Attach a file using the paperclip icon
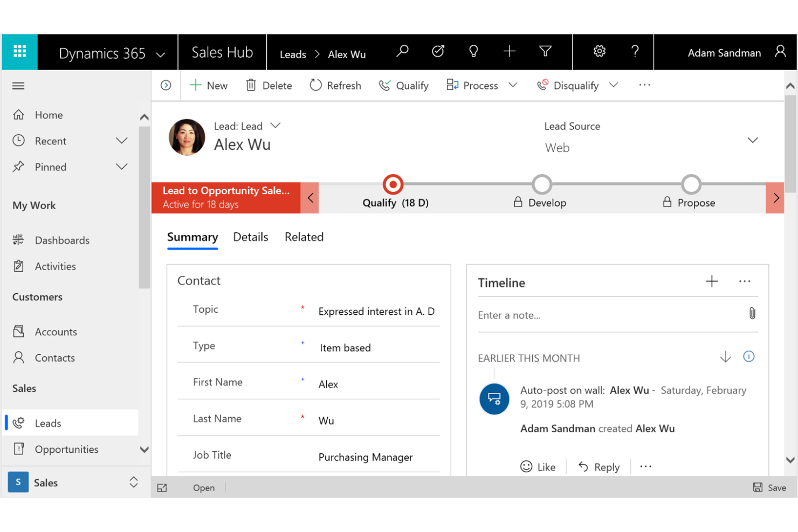This screenshot has width=798, height=532. pos(752,314)
